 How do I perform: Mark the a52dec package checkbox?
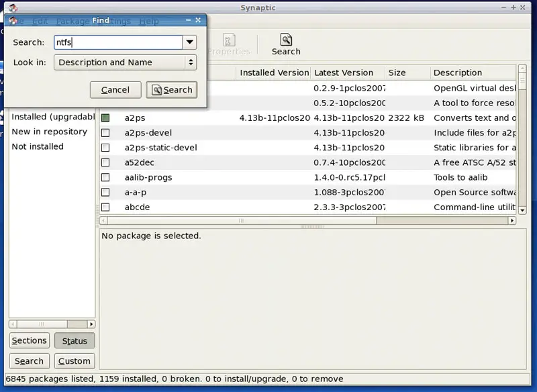[105, 162]
